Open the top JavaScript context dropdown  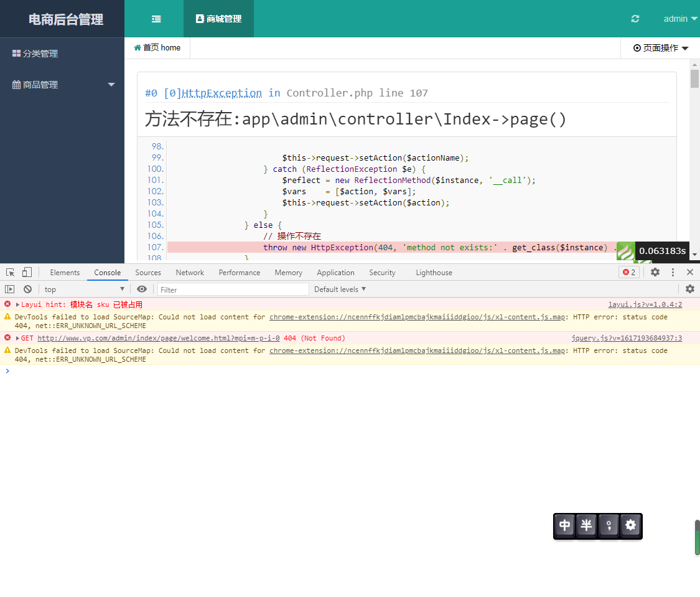[84, 289]
